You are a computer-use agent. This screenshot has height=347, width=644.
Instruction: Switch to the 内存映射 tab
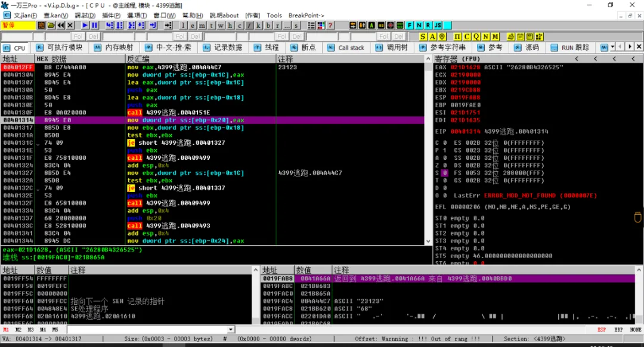click(114, 48)
